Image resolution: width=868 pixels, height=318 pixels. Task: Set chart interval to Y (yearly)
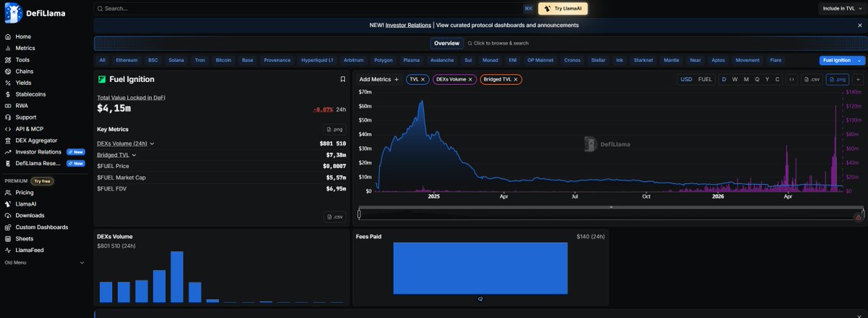[767, 79]
